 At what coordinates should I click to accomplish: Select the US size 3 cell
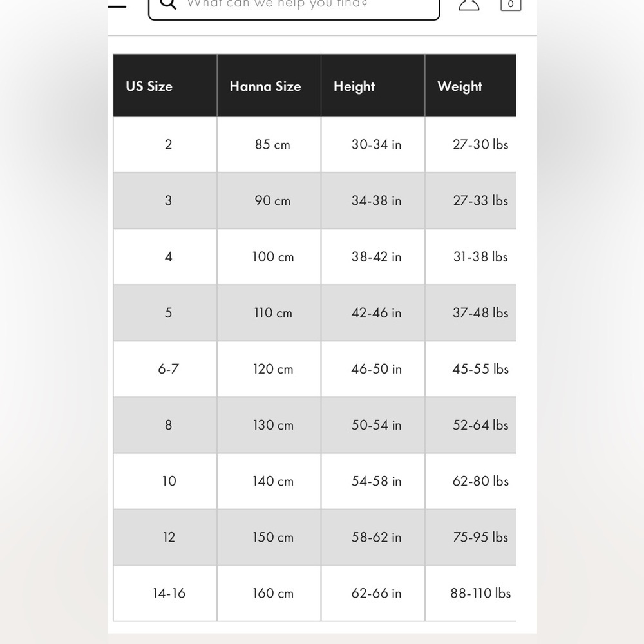pyautogui.click(x=165, y=201)
